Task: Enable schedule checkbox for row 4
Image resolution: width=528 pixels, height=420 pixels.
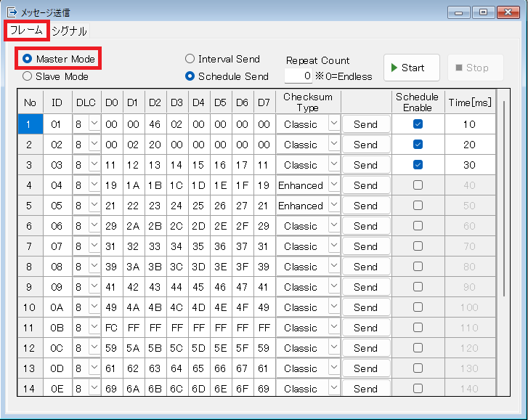Action: 418,185
